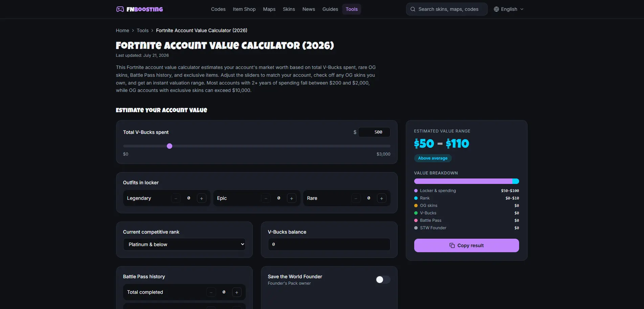Viewport: 644px width, 309px height.
Task: Open the News nav item
Action: tap(309, 9)
